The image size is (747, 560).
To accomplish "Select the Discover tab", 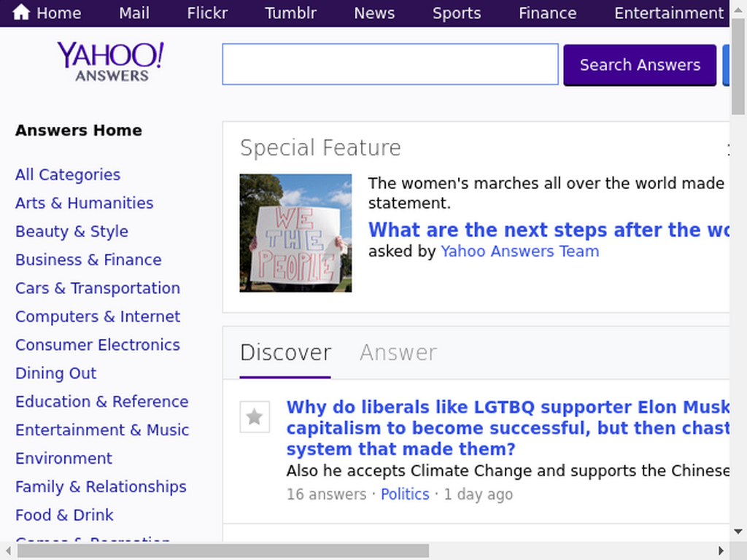I will pyautogui.click(x=285, y=353).
